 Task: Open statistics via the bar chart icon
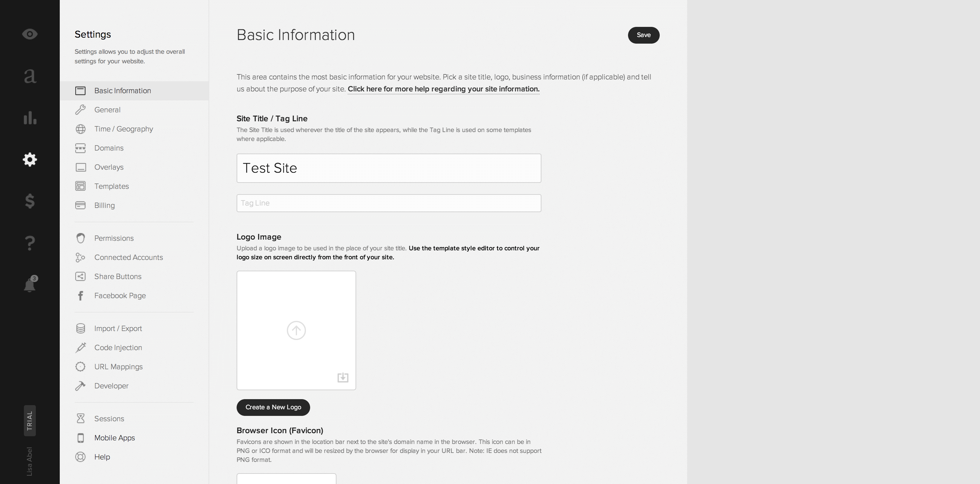(x=30, y=118)
